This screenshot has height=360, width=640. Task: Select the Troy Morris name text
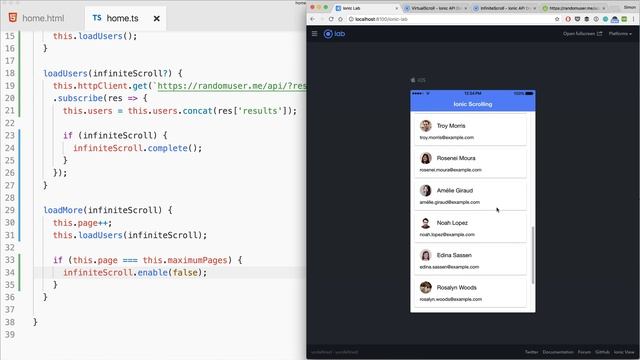(451, 126)
